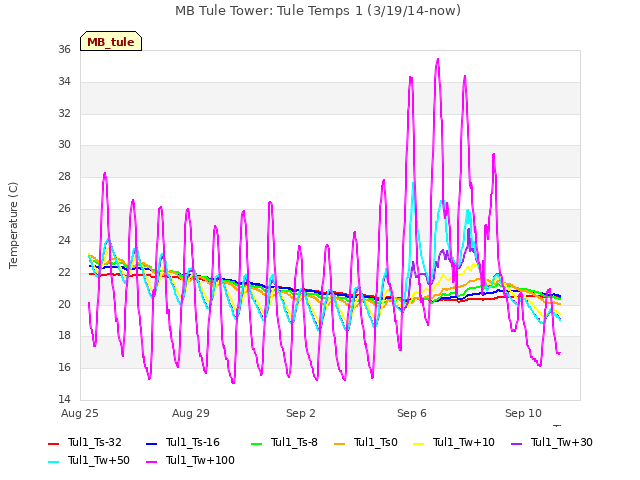Image resolution: width=640 pixels, height=480 pixels.
Task: Click the 22 y-axis tick label
Action: pyautogui.click(x=64, y=272)
